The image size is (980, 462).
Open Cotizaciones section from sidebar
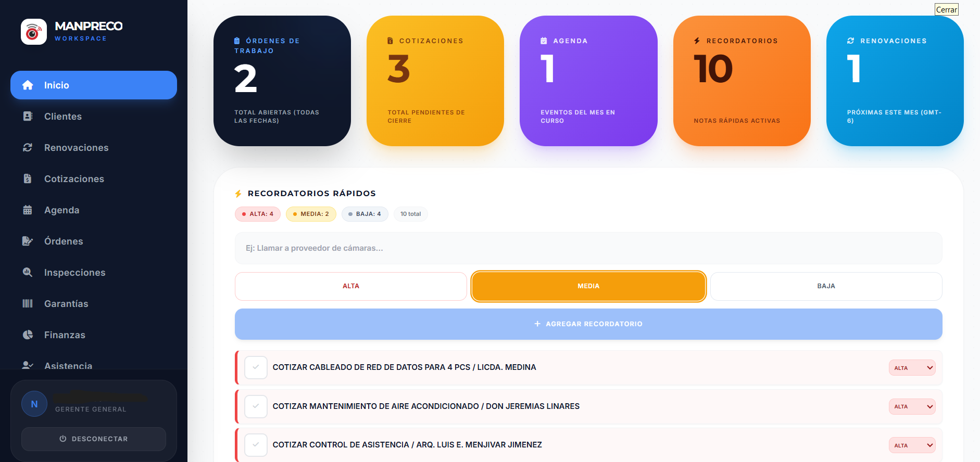coord(94,178)
